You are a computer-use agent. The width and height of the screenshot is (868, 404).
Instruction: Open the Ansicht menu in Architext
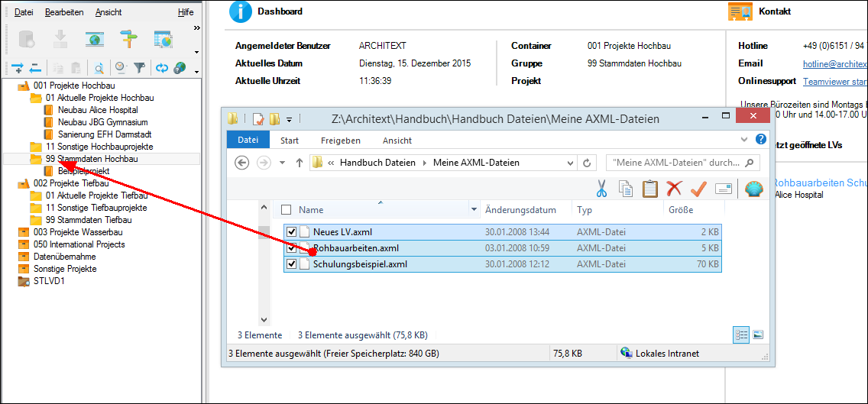[x=108, y=12]
